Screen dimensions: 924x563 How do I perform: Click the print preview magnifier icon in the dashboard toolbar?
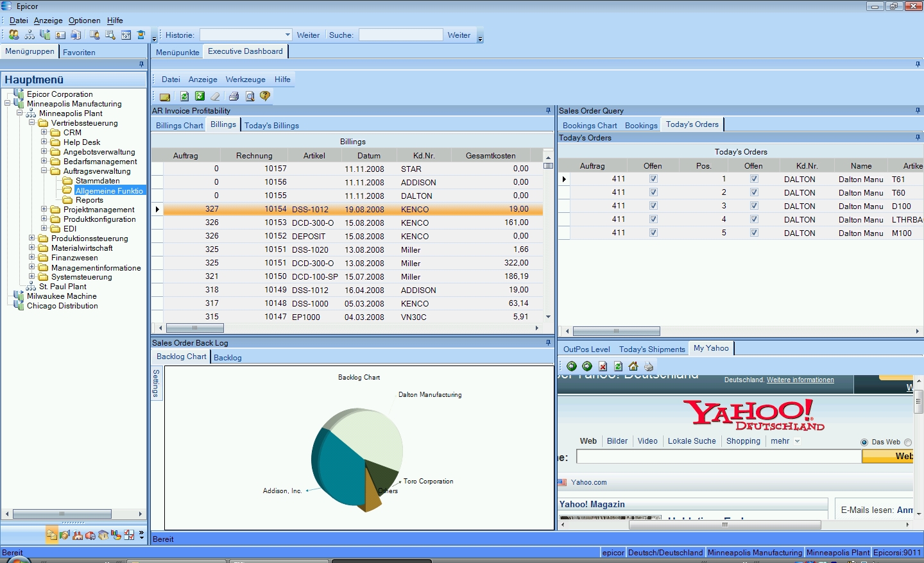click(x=250, y=96)
